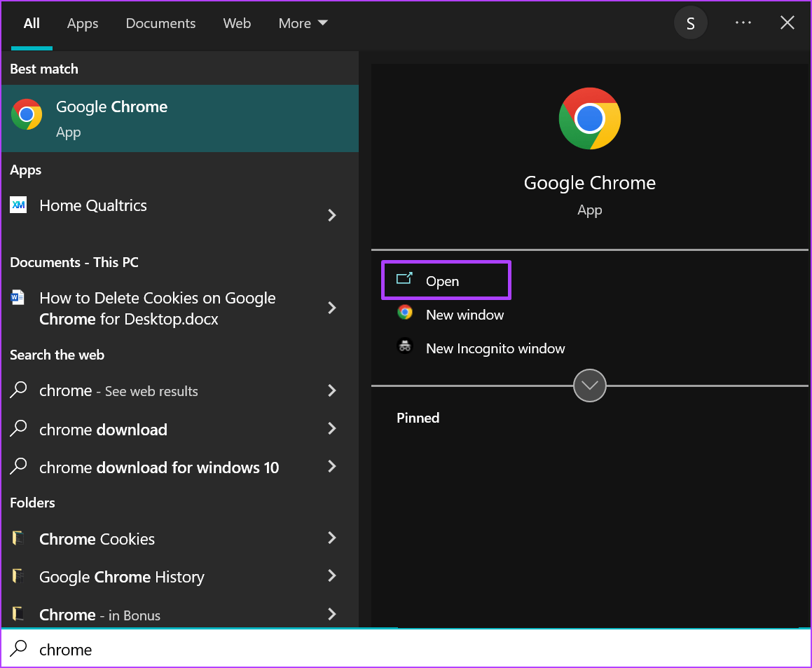Switch to the Apps filter tab
This screenshot has height=668, width=812.
click(x=82, y=22)
